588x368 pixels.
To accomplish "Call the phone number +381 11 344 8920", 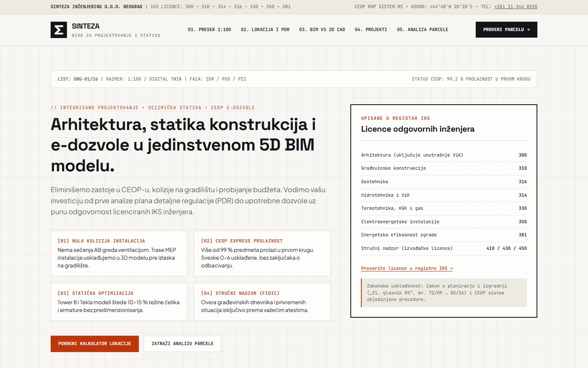I will click(x=516, y=7).
